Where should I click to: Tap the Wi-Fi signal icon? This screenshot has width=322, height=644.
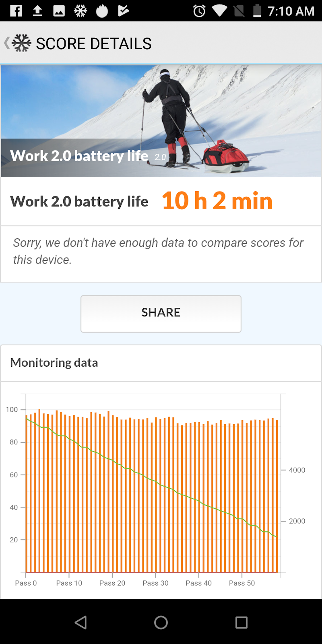point(219,11)
